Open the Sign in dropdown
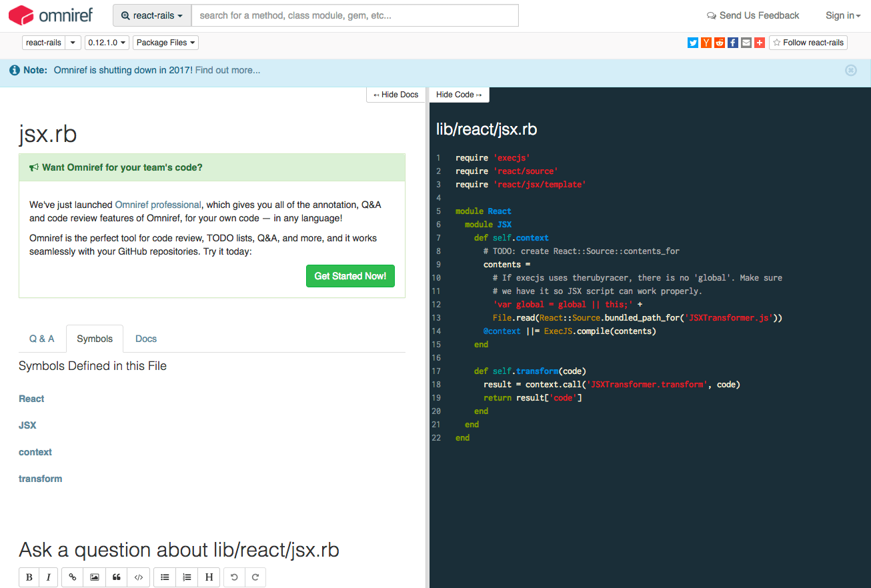The image size is (871, 588). 842,15
